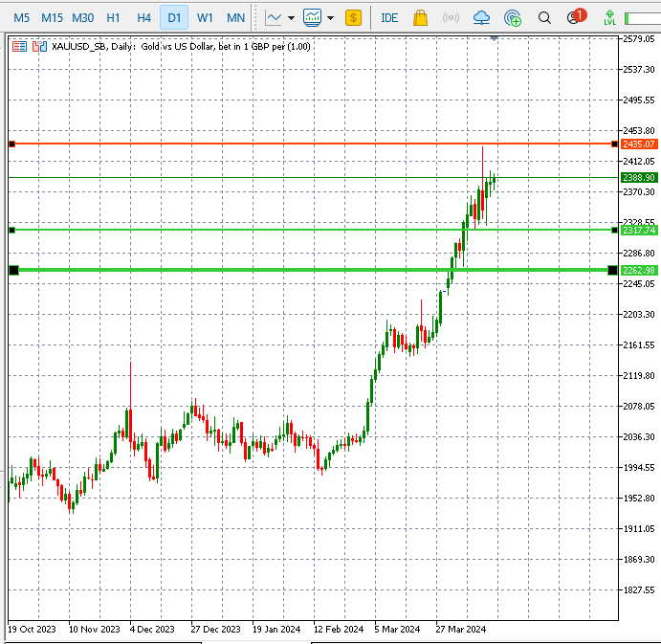Select the thick green line at 2262.98
The height and width of the screenshot is (644, 661).
click(287, 270)
